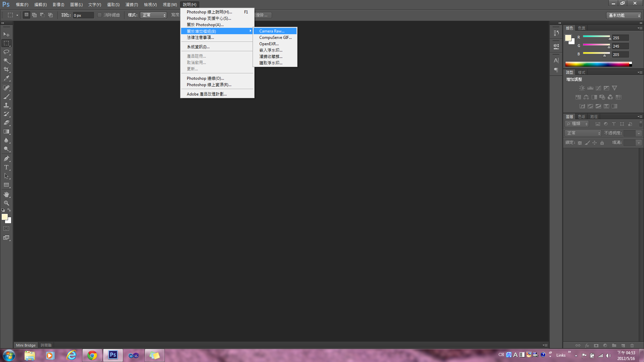Image resolution: width=644 pixels, height=362 pixels.
Task: Select the Crop tool
Action: click(6, 69)
